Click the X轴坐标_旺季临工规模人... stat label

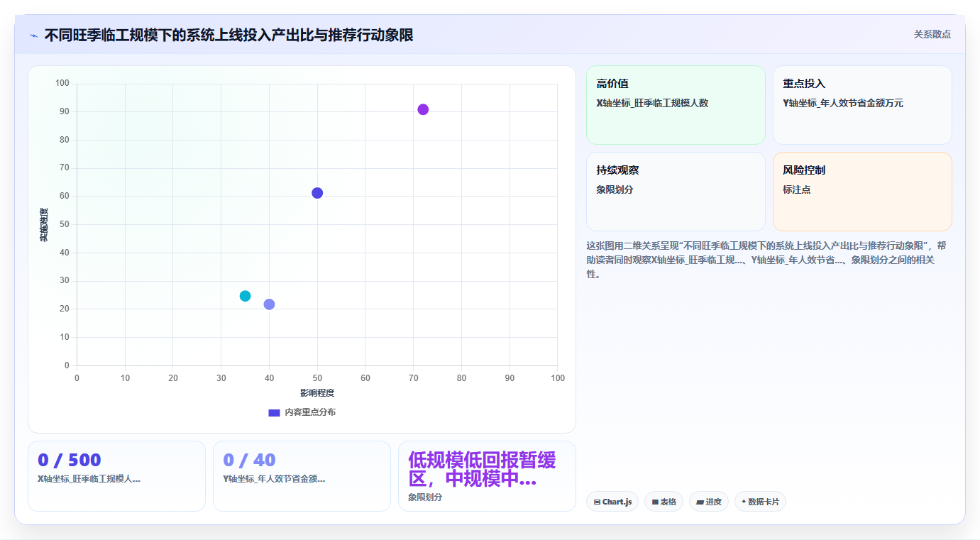(x=89, y=479)
